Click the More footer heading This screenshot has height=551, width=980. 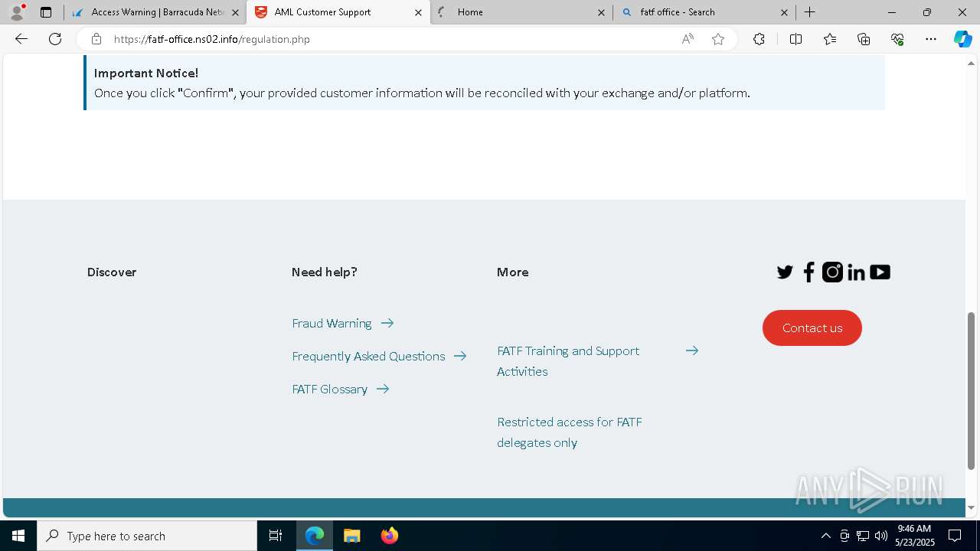(x=512, y=272)
